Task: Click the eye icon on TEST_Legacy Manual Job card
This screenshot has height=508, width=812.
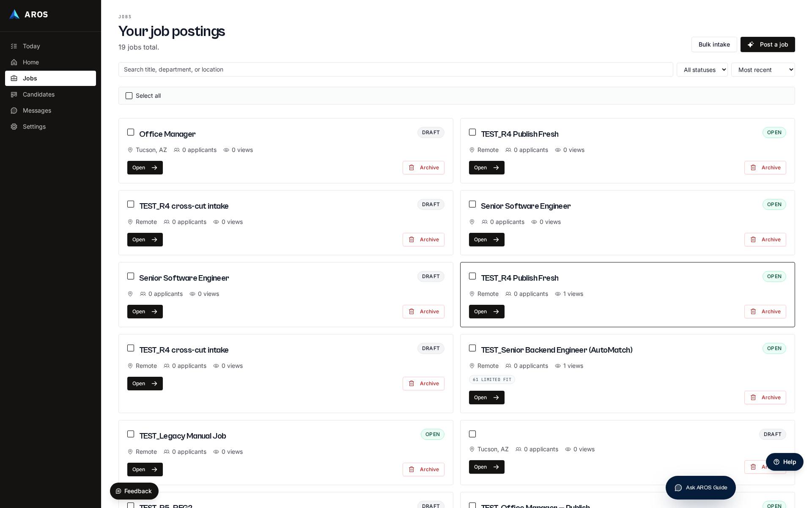Action: pyautogui.click(x=216, y=452)
